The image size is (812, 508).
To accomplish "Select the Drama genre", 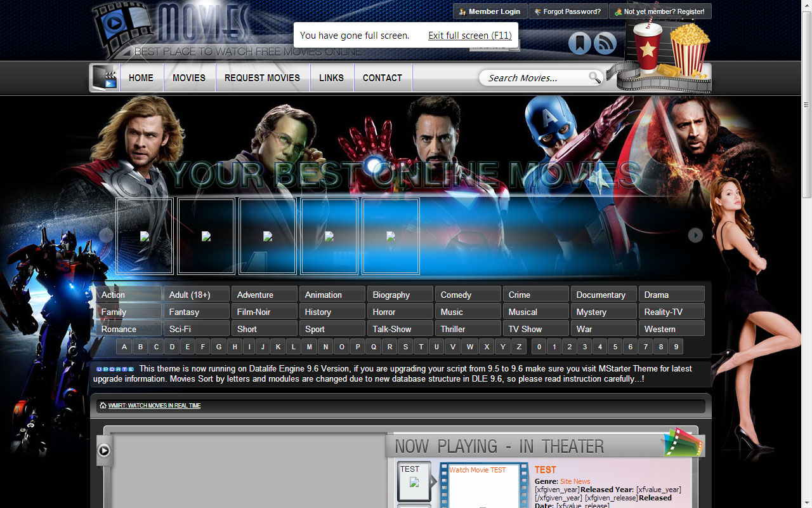I will (x=672, y=295).
